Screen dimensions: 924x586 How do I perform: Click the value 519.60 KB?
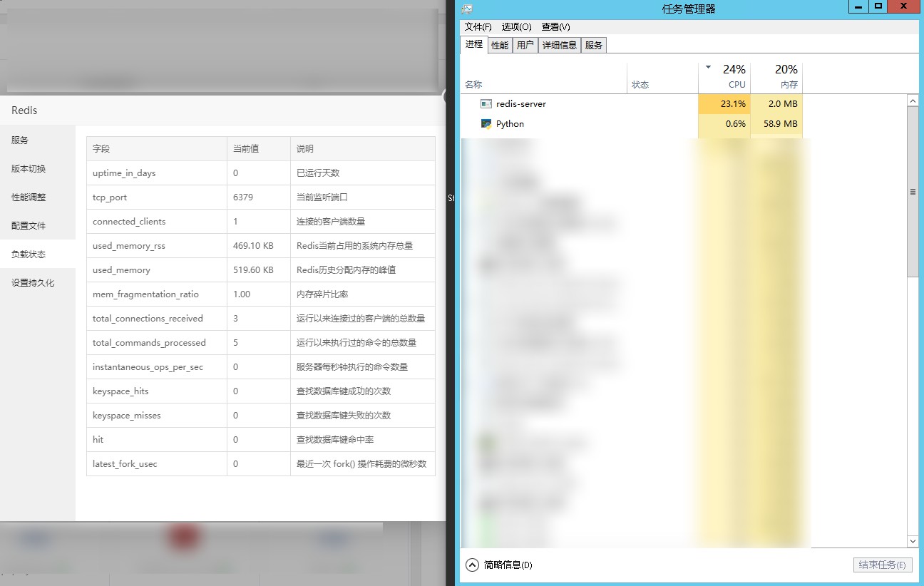pos(253,270)
